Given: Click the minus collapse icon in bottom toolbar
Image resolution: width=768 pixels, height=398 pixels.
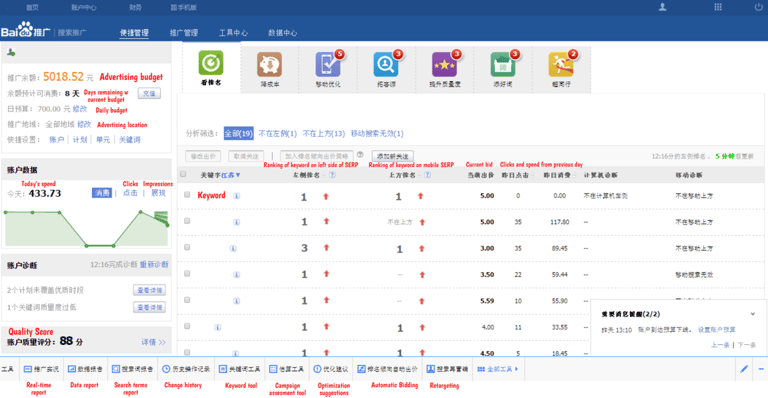Looking at the screenshot, I should 761,369.
